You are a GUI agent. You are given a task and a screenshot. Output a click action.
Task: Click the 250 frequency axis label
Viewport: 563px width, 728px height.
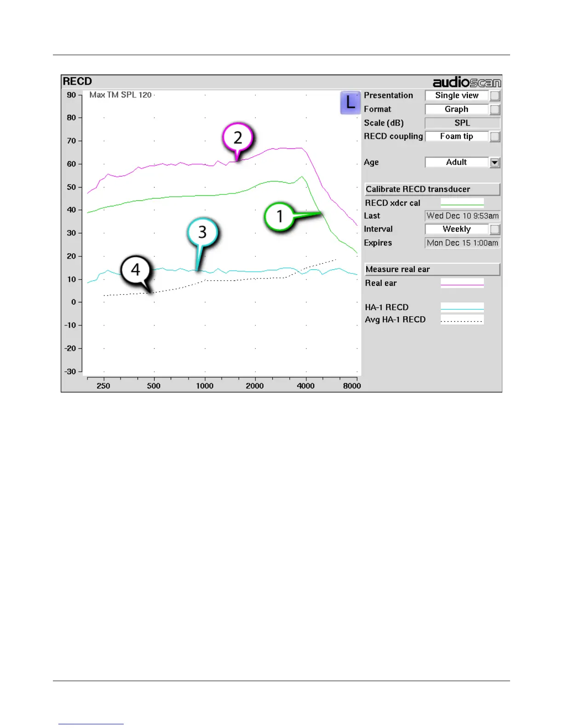(103, 386)
